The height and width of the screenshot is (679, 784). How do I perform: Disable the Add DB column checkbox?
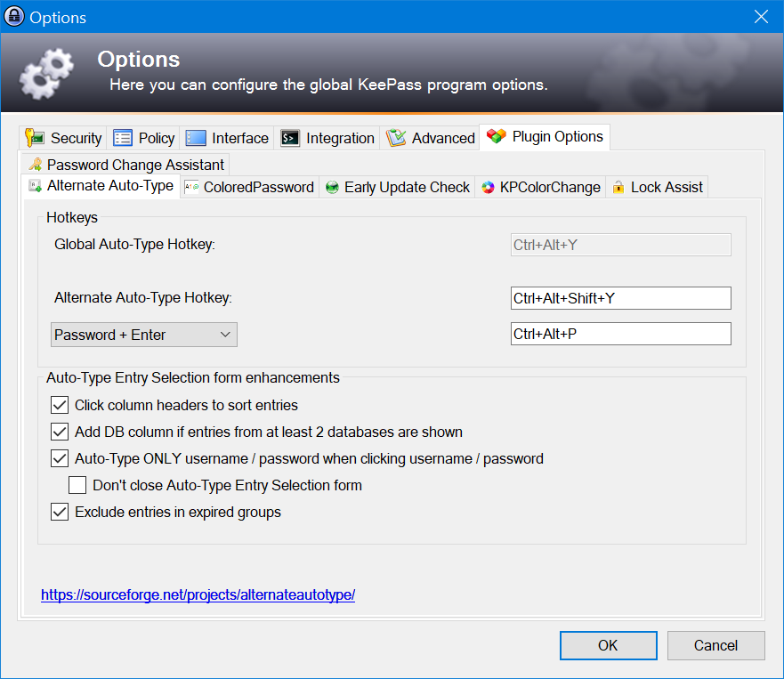coord(60,432)
